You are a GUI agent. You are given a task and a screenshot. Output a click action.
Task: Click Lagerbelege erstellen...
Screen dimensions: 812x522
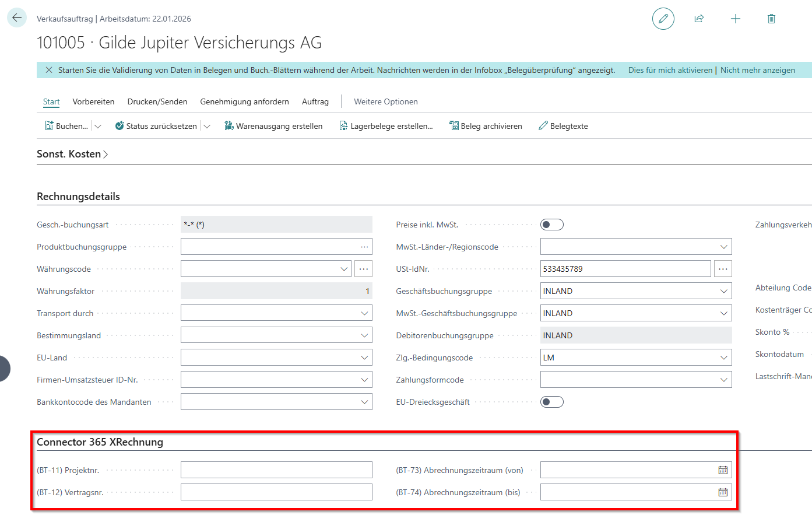tap(386, 126)
